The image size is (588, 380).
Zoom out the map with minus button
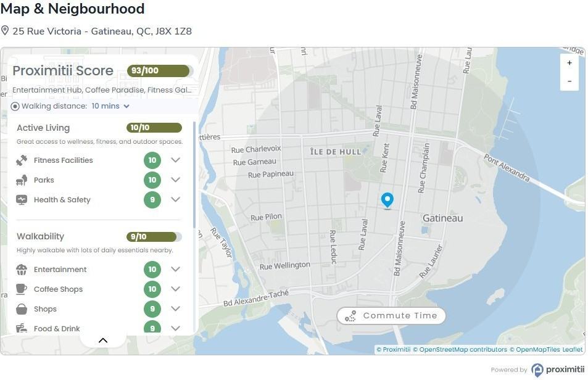(x=569, y=81)
